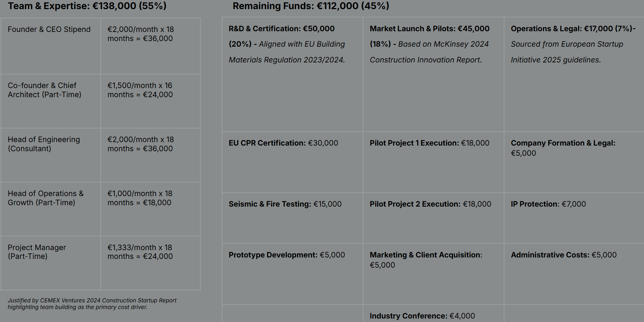The height and width of the screenshot is (322, 644).
Task: Select the Market Launch & Pilots header cell
Action: pyautogui.click(x=429, y=44)
